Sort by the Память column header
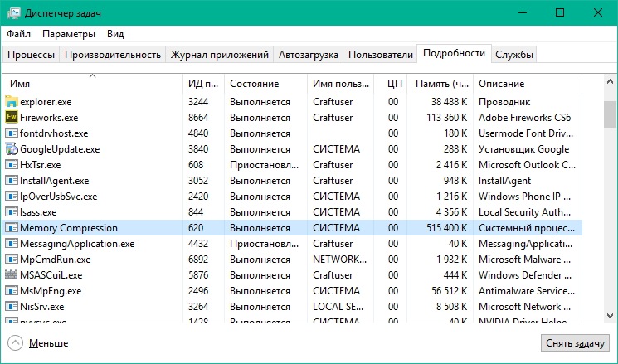 (x=440, y=84)
